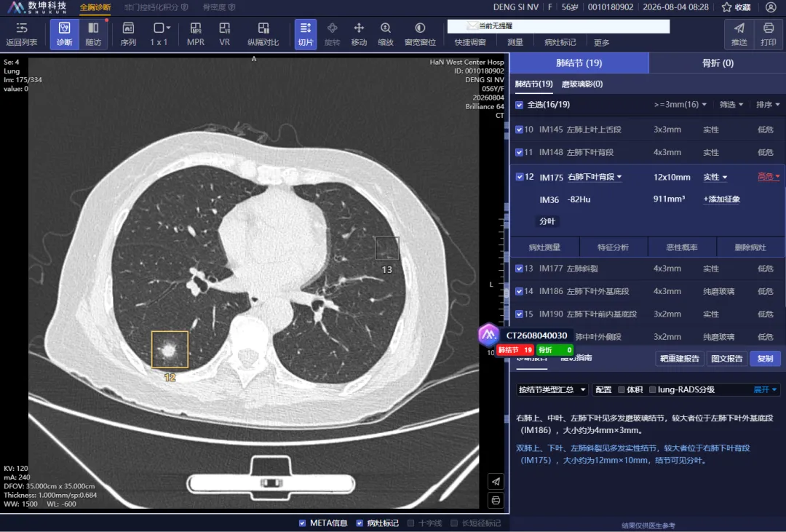Viewport: 786px width, 532px height.
Task: Open the 实性 nodule type dropdown
Action: (715, 177)
